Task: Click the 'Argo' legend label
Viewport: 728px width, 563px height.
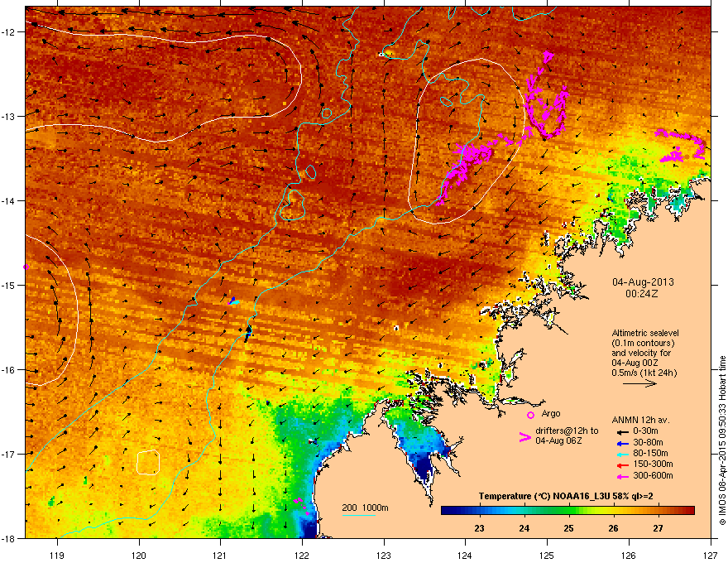Action: (551, 413)
